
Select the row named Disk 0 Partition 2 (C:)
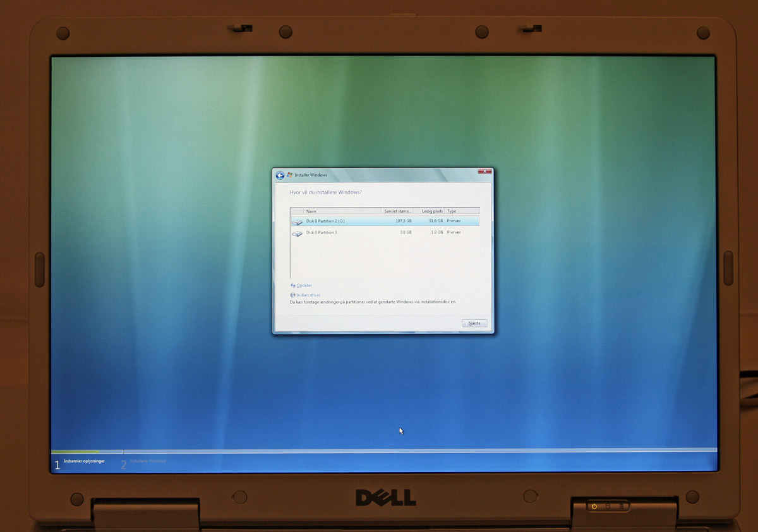click(385, 222)
